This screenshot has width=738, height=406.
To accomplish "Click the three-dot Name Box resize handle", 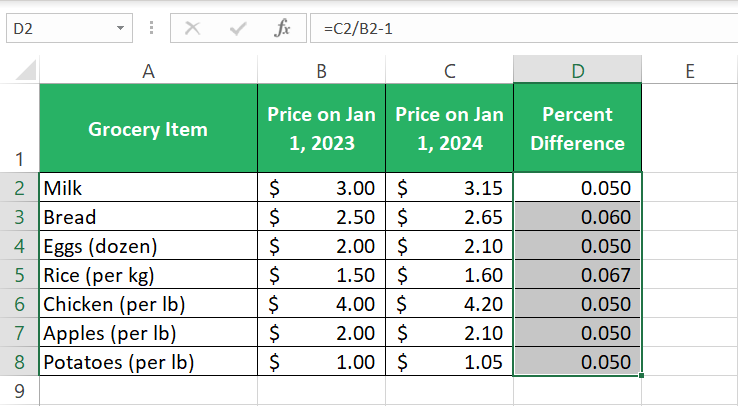I will (151, 29).
